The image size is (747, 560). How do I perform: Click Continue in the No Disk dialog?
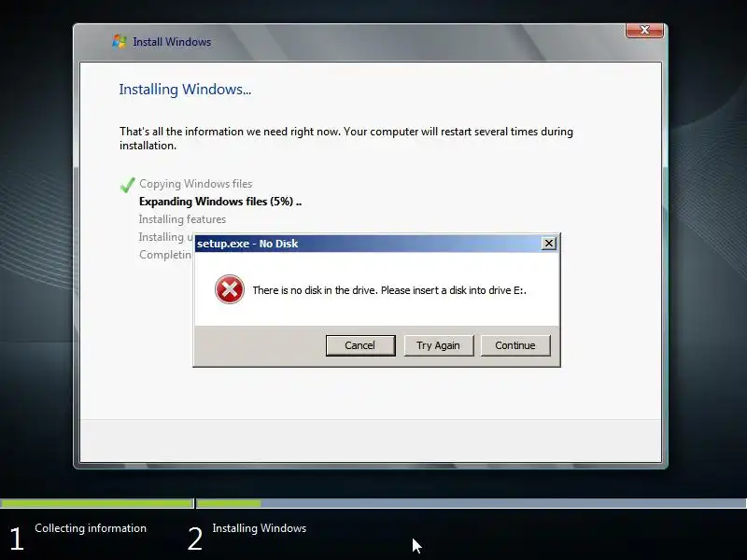coord(515,345)
